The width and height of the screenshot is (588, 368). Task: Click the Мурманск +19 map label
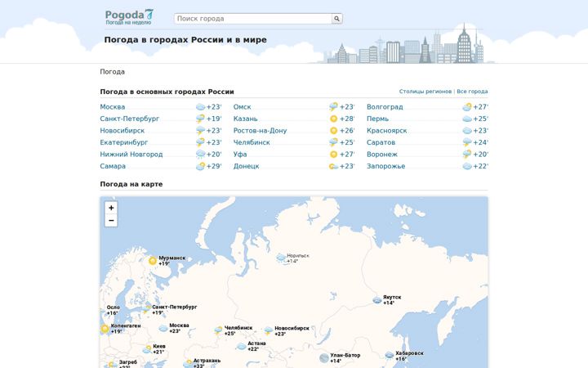click(x=172, y=261)
